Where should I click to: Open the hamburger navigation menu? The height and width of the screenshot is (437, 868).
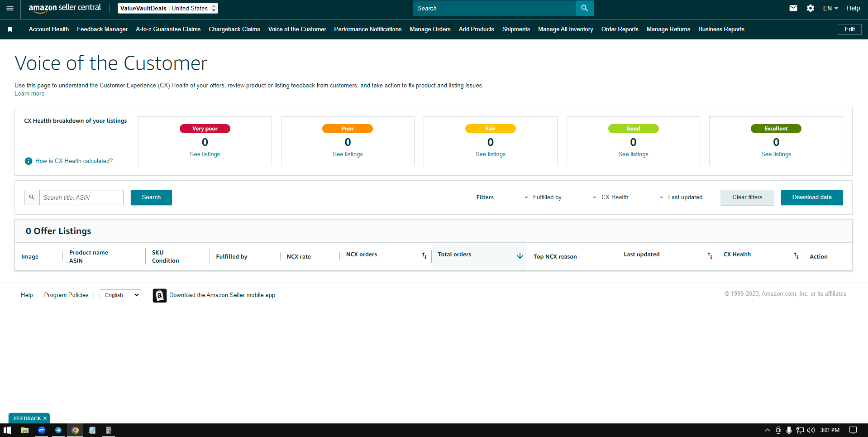tap(10, 8)
